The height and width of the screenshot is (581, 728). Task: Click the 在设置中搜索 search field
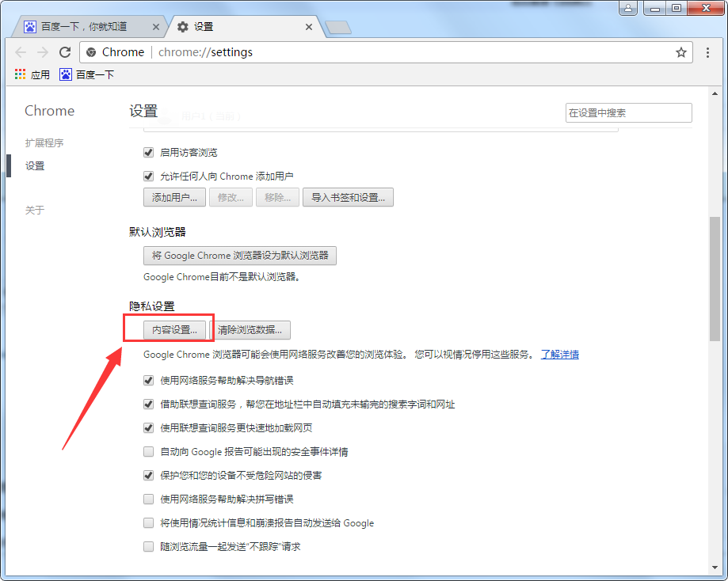(x=628, y=112)
